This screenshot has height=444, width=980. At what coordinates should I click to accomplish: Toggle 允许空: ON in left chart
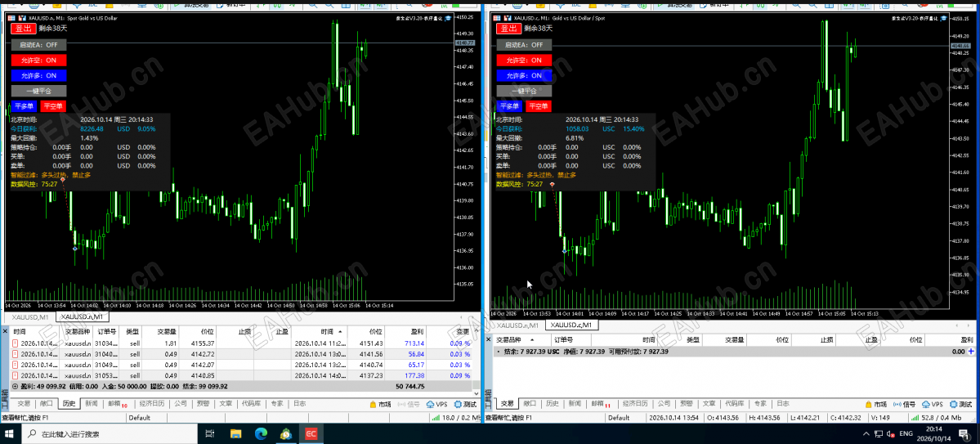38,60
